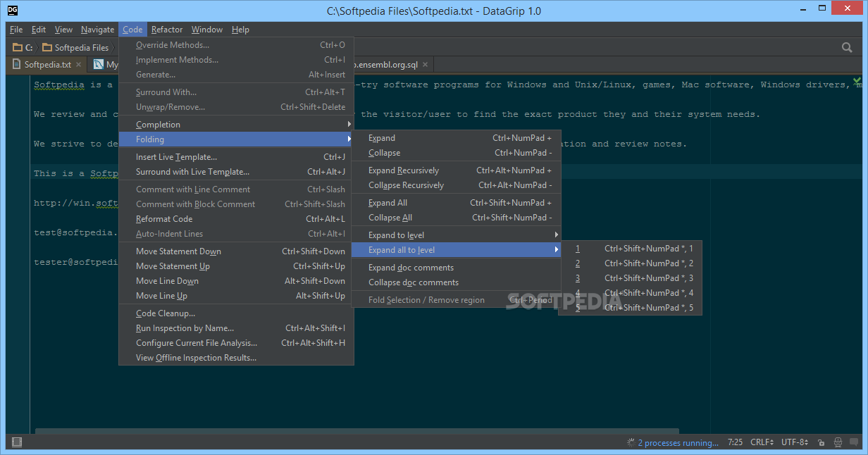Choose Expand Recursively
This screenshot has height=455, width=868.
pyautogui.click(x=456, y=170)
